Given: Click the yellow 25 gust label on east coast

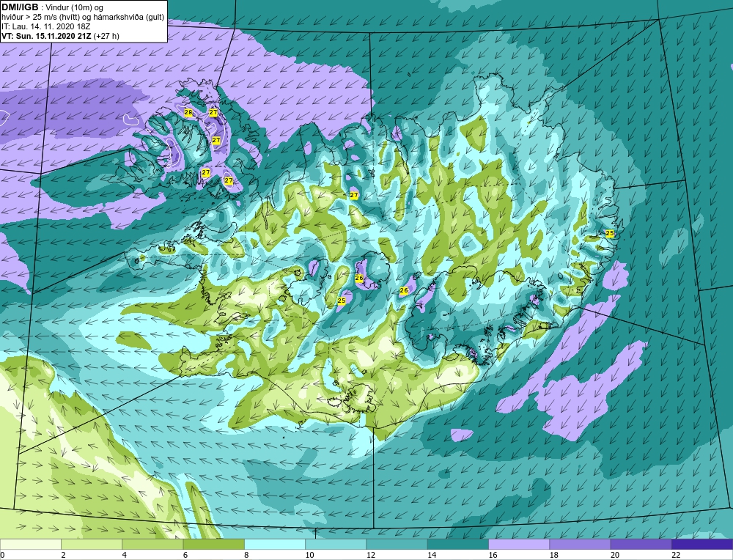Looking at the screenshot, I should tap(610, 233).
